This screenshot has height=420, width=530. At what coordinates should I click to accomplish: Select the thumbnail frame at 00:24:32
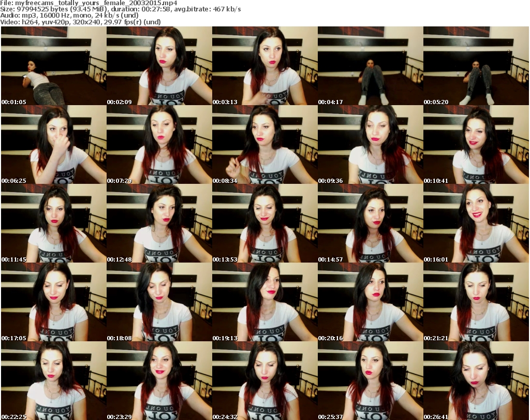pos(264,381)
